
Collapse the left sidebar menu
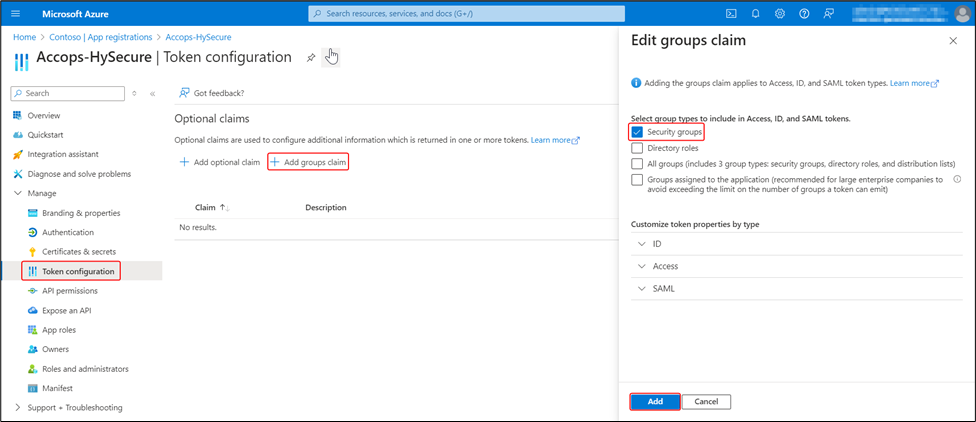[x=152, y=93]
